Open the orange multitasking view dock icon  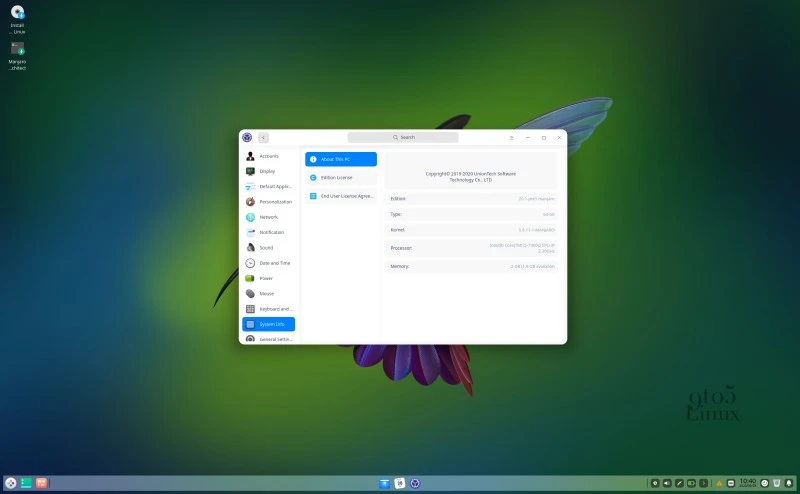pos(41,483)
